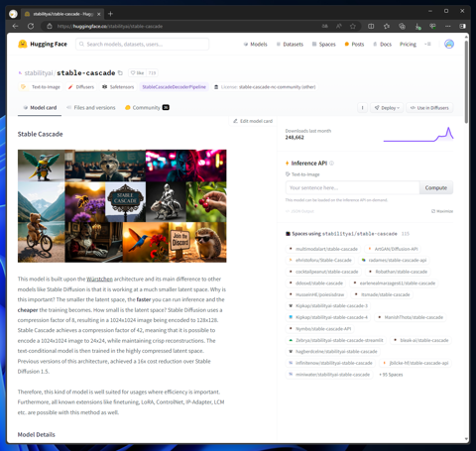Switch to the Model card tab
The height and width of the screenshot is (451, 476).
pyautogui.click(x=40, y=108)
